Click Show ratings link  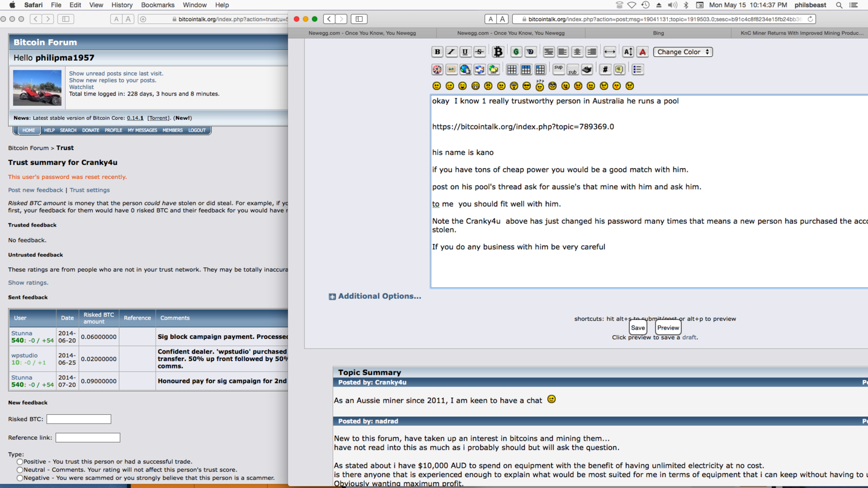(28, 282)
